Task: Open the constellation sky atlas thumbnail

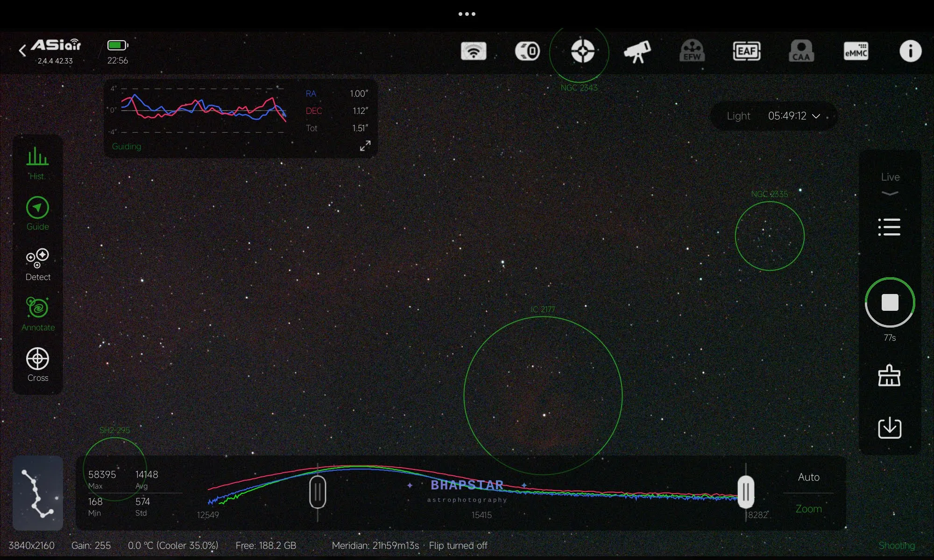Action: 37,493
